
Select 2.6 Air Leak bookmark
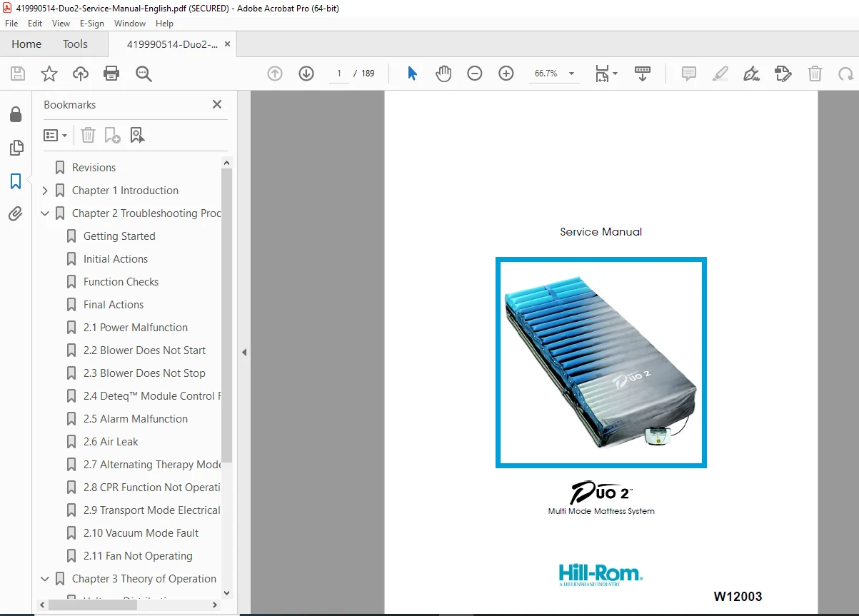point(111,442)
